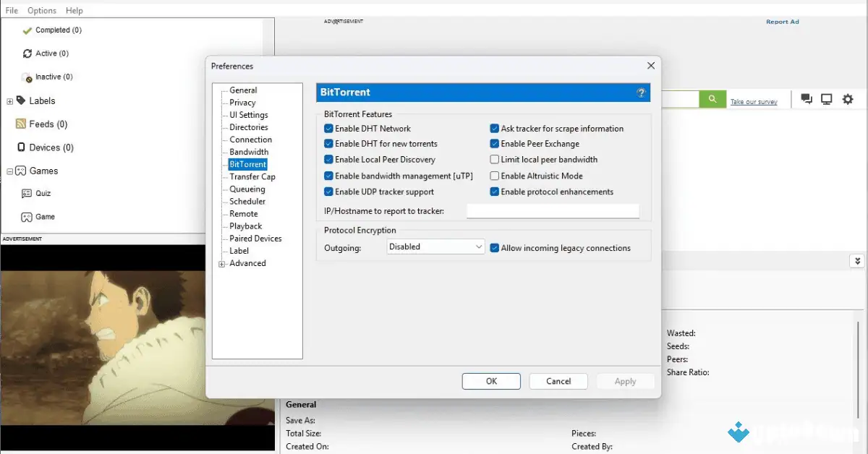Click the Feeds RSS icon

(22, 124)
